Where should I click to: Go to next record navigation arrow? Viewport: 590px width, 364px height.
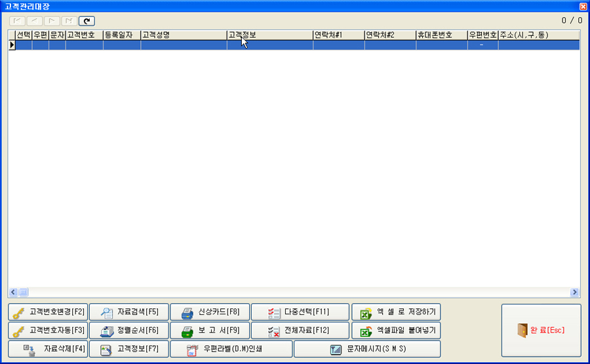click(x=52, y=21)
